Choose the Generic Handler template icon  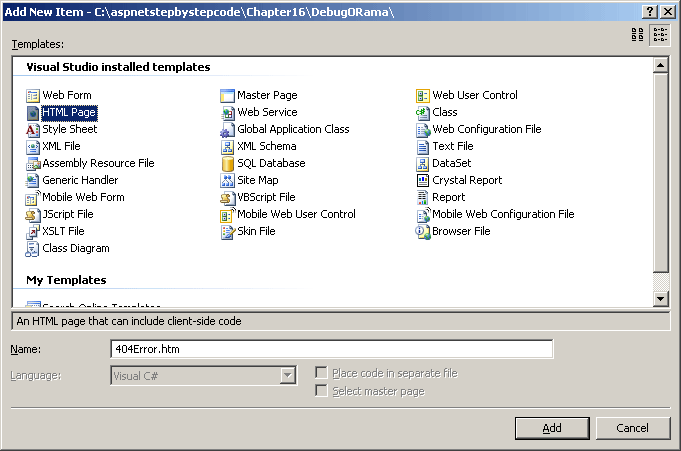pos(33,180)
